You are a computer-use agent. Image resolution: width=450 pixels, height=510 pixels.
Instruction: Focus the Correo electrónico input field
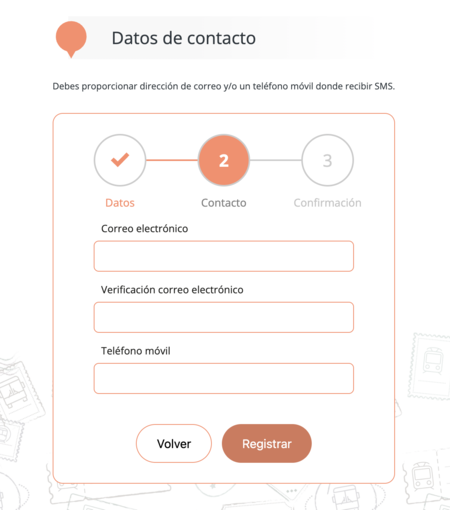[224, 256]
